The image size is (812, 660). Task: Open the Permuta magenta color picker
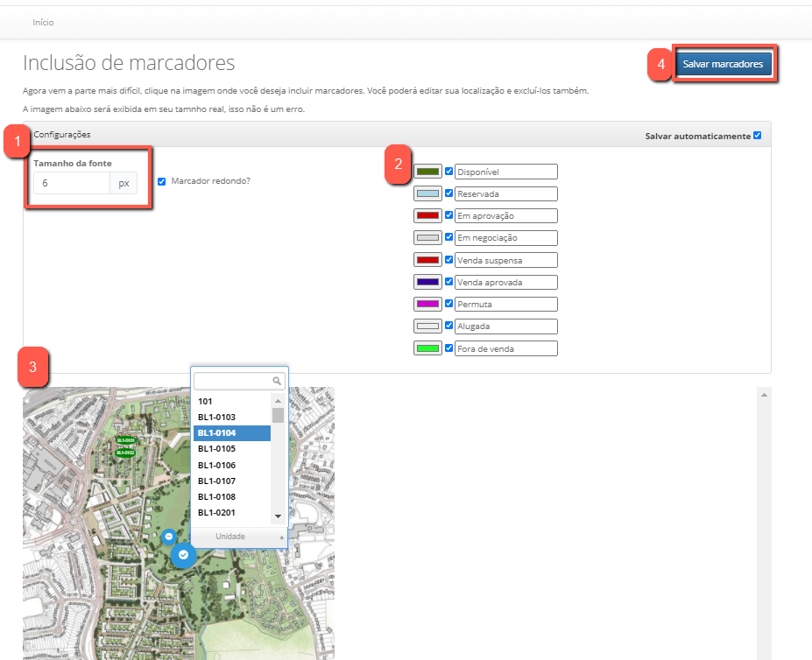point(427,304)
